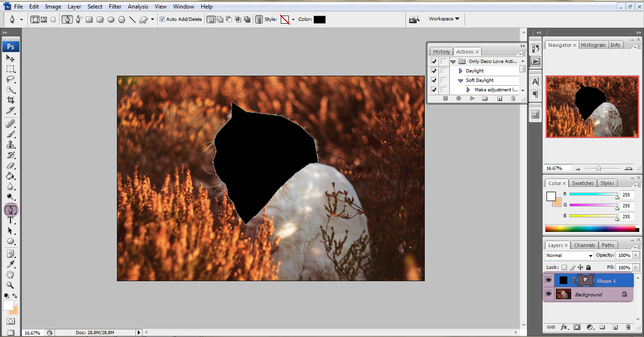Open the Workspace dropdown
644x337 pixels.
(x=444, y=19)
